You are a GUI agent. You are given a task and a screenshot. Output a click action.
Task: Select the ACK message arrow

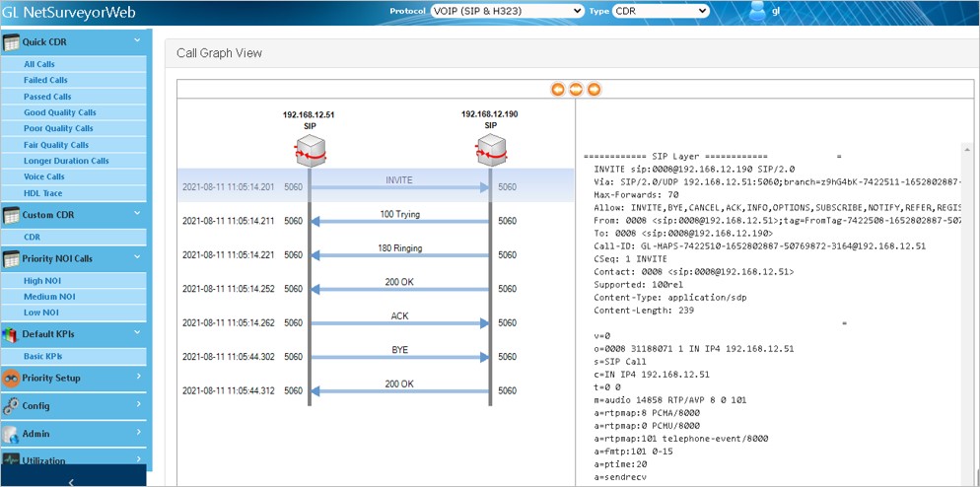point(399,323)
